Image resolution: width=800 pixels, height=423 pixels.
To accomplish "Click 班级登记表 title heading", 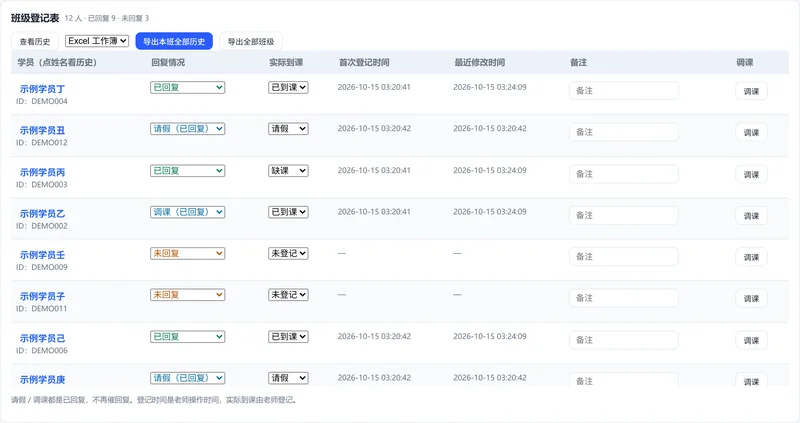I will point(35,18).
